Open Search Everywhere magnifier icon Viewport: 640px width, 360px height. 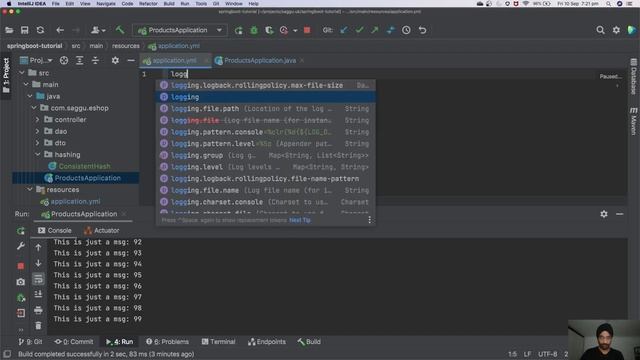click(600, 30)
